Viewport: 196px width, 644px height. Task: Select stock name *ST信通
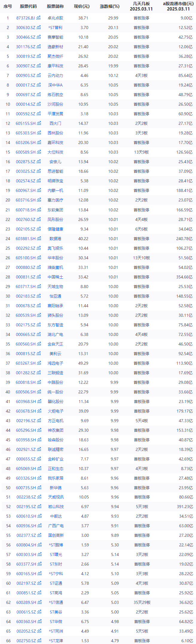coord(56,602)
